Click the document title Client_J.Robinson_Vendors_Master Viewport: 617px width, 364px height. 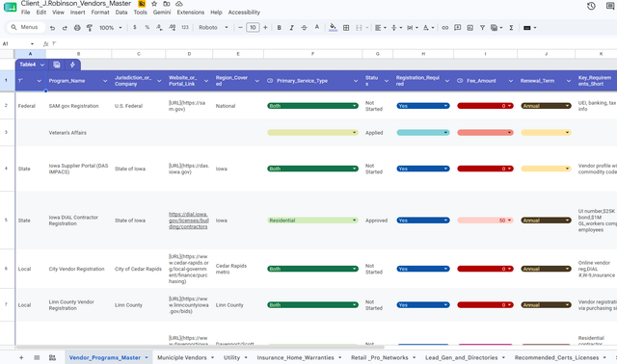pos(76,4)
